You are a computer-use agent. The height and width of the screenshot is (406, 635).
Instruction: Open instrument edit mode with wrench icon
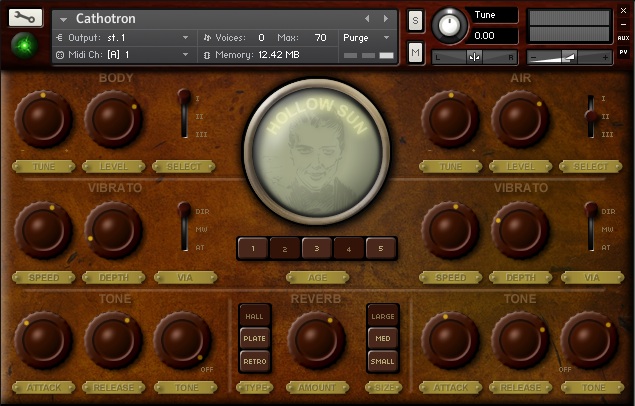click(x=25, y=17)
